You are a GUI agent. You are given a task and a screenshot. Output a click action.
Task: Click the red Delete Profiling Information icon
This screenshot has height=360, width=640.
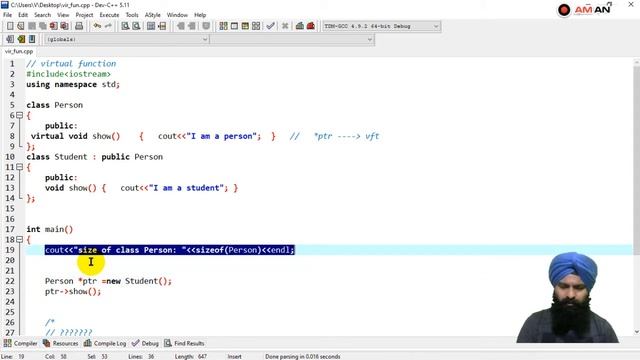[x=311, y=26]
